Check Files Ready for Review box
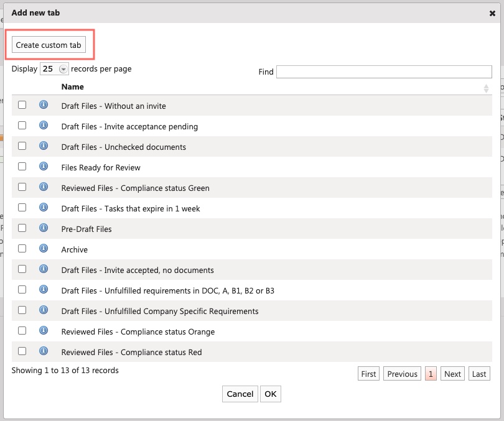Screen dimensions: 504x421 22,167
